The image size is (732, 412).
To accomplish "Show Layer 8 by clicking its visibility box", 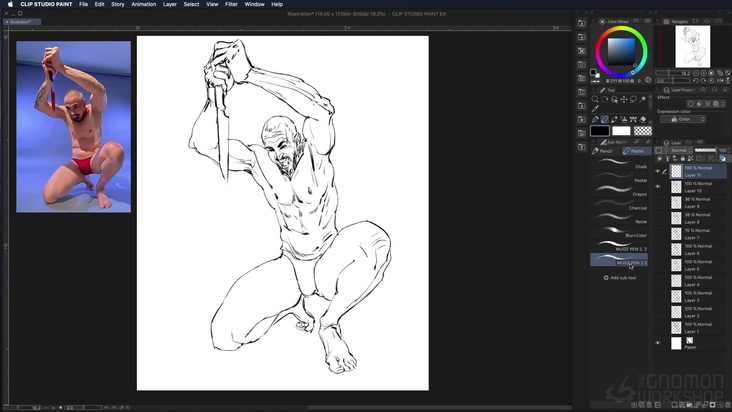I will [x=658, y=218].
